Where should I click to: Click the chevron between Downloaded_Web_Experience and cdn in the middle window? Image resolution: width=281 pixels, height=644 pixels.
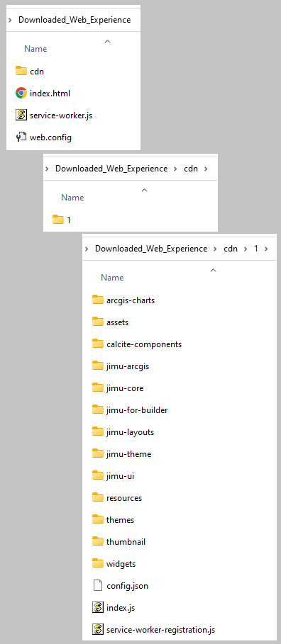175,169
